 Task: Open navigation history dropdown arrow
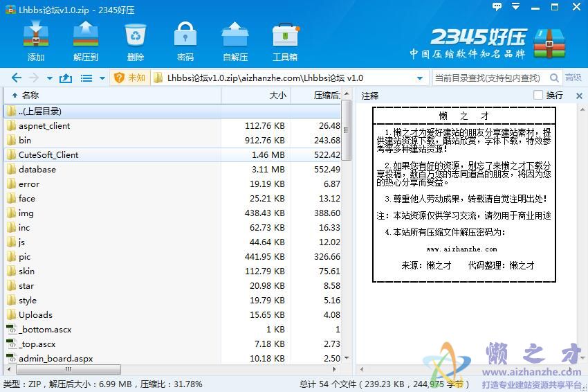(50, 78)
